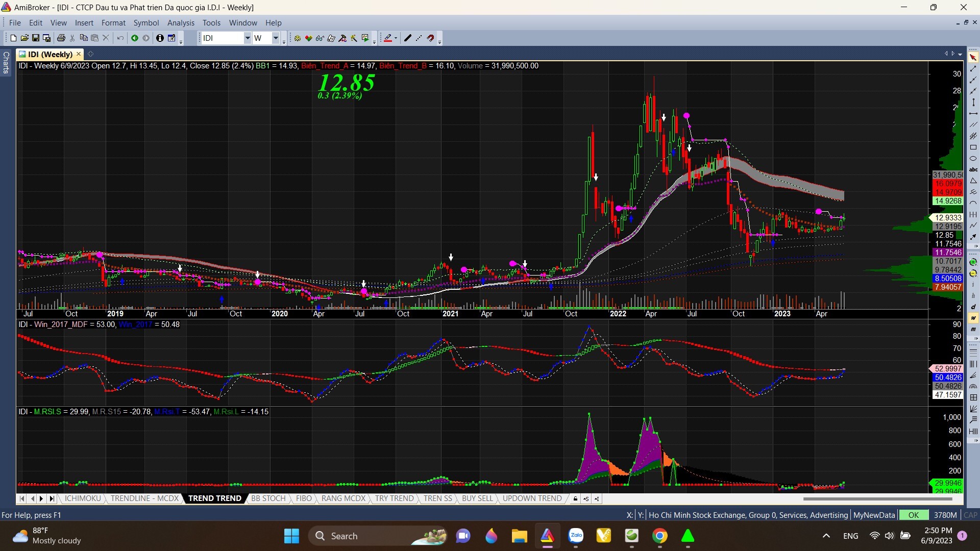The image size is (980, 551).
Task: Select the zig-zag line drawing tool
Action: 973,226
